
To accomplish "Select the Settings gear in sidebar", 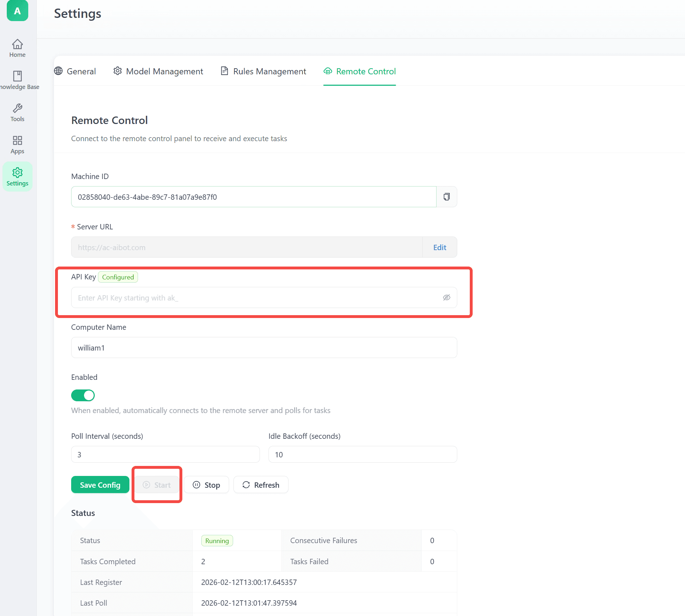I will tap(17, 177).
